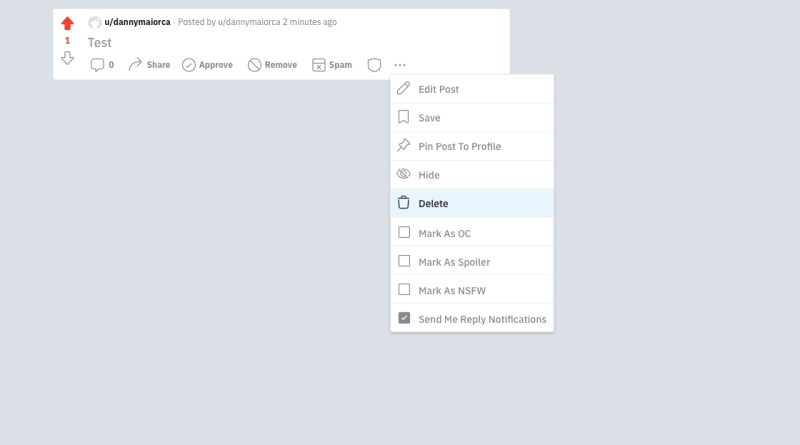800x445 pixels.
Task: Click Hide in the dropdown menu
Action: [472, 175]
